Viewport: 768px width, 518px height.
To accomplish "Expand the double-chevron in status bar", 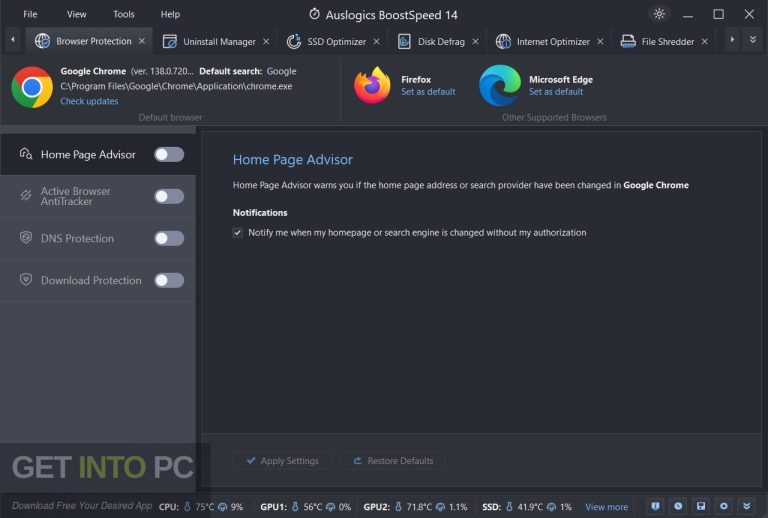I will click(x=747, y=506).
